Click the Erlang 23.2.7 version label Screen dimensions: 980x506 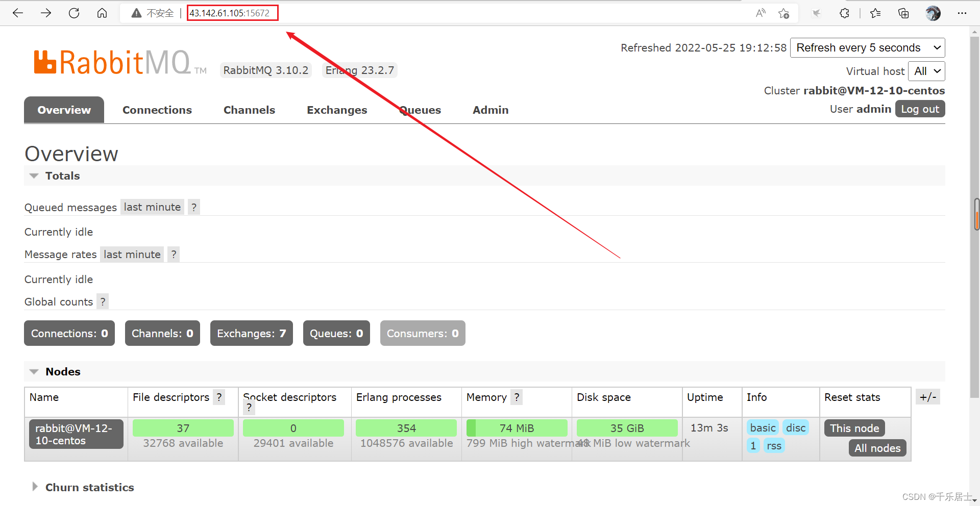tap(360, 70)
